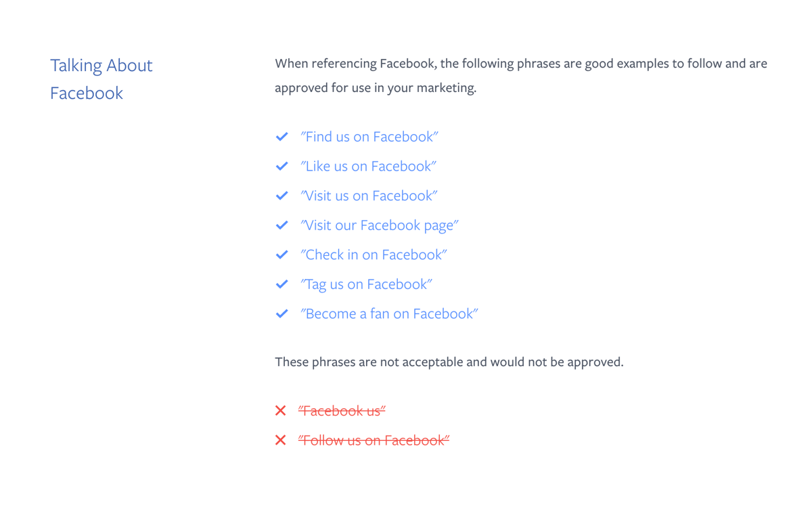Image resolution: width=812 pixels, height=505 pixels.
Task: Select the "Tag us on Facebook" text
Action: tap(367, 284)
